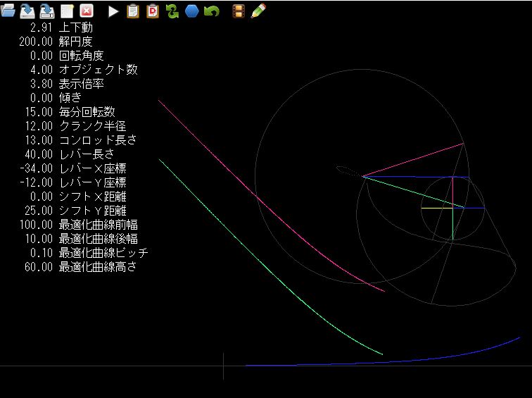Select the 解円度 value 200.00
Screen dimensions: 532x398
(x=36, y=42)
